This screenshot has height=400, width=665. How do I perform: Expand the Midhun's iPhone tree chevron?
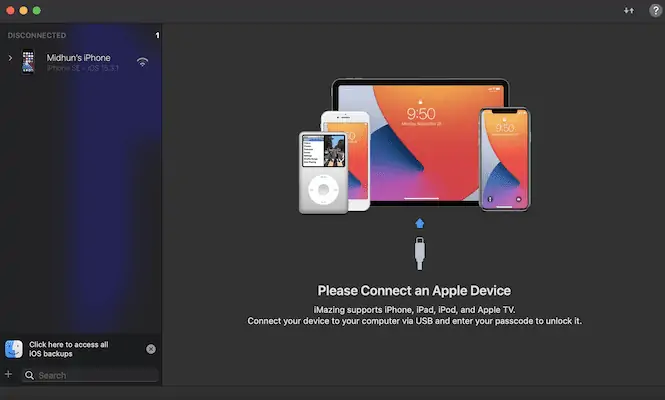click(10, 58)
